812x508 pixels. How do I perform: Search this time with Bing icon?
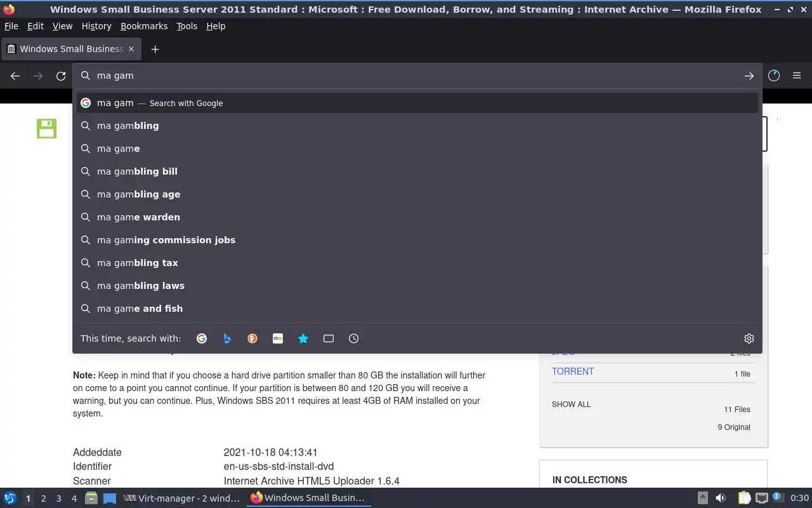click(x=227, y=338)
